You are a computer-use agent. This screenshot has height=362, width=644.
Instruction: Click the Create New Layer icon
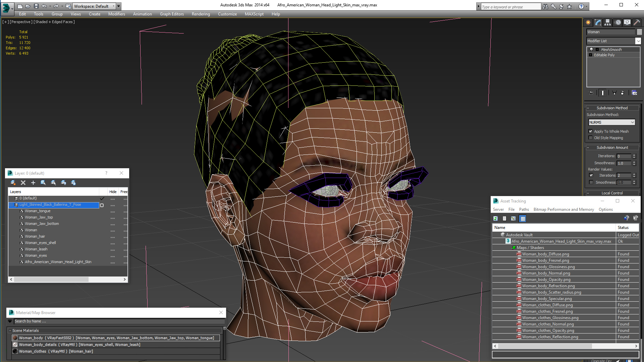coord(13,183)
